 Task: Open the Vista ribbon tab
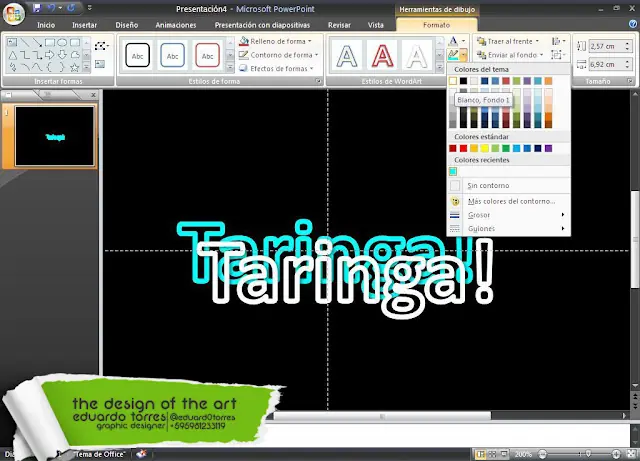click(376, 25)
